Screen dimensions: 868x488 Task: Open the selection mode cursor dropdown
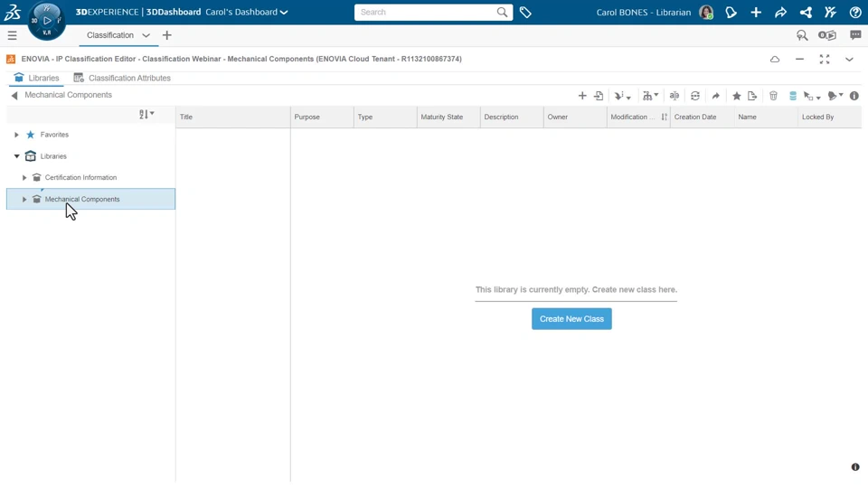(x=812, y=96)
